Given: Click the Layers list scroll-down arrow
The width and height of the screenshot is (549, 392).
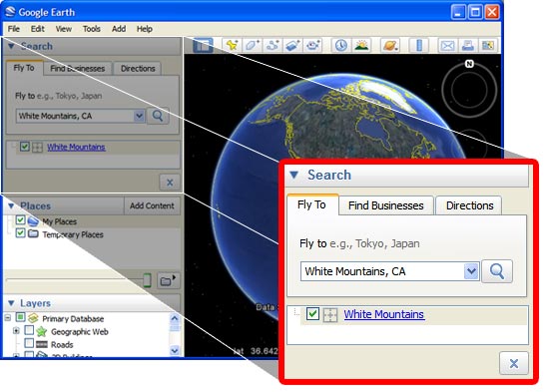Looking at the screenshot, I should point(175,350).
